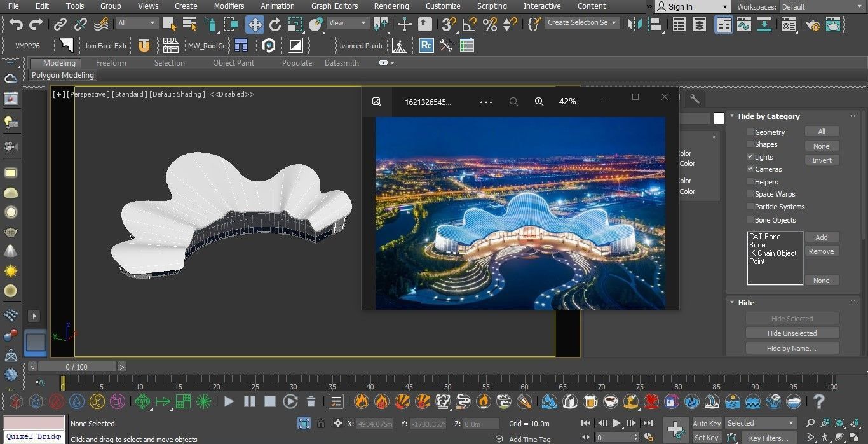Click the selection lock toggle icon
Viewport: 868px width, 444px height.
[x=321, y=423]
